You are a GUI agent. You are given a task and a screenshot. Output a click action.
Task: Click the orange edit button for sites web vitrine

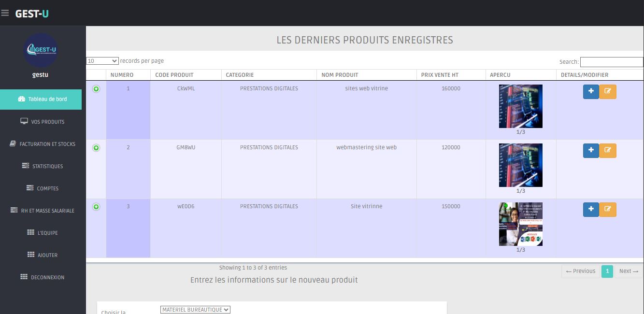pyautogui.click(x=608, y=91)
